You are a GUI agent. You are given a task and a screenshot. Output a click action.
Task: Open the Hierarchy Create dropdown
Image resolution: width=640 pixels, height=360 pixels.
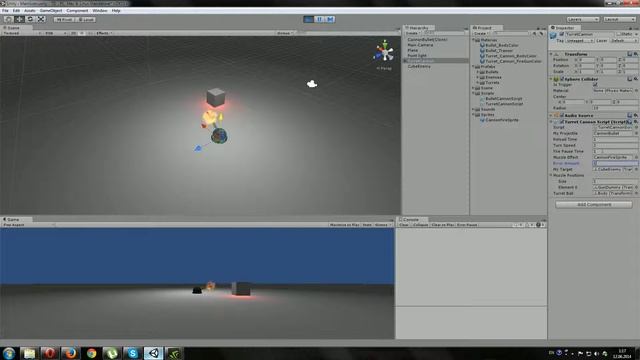click(x=412, y=33)
